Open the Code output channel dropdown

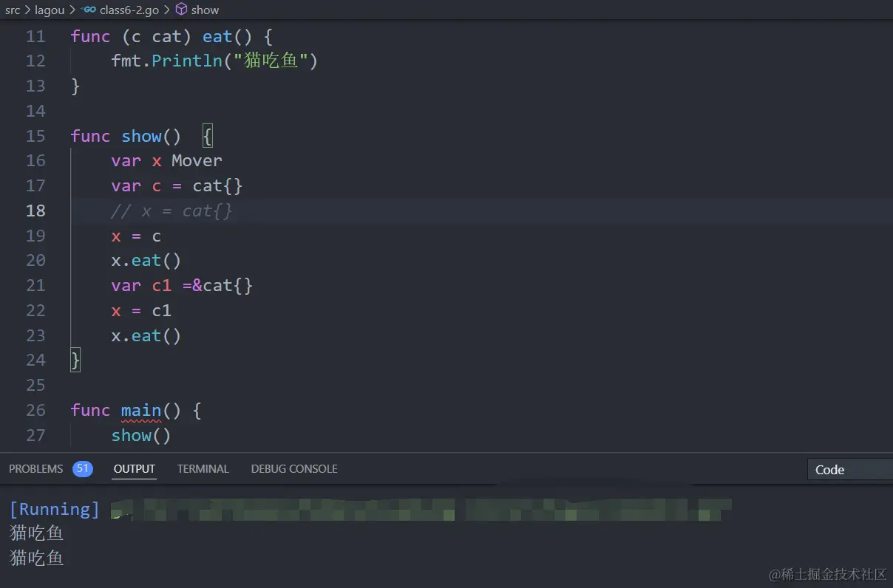pos(850,470)
